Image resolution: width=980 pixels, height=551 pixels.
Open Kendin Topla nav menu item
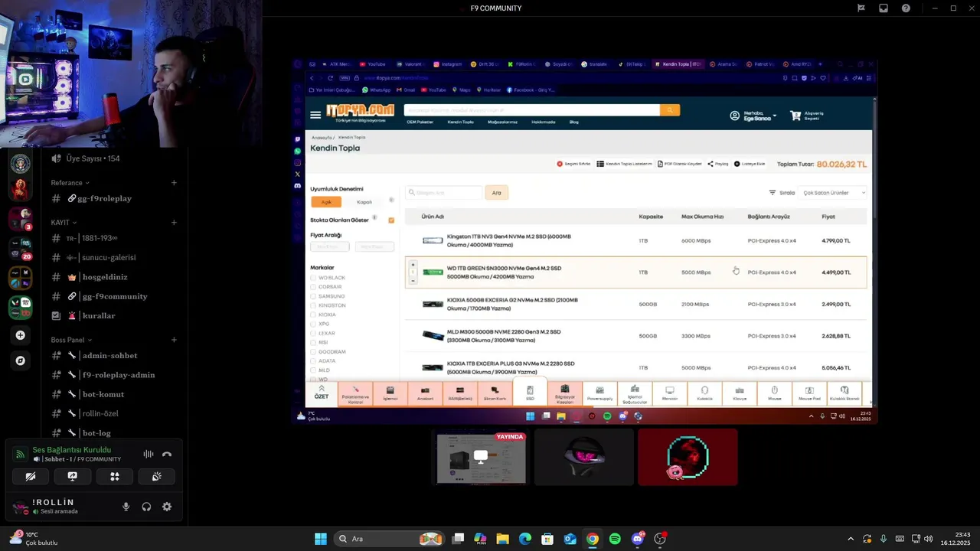[461, 122]
